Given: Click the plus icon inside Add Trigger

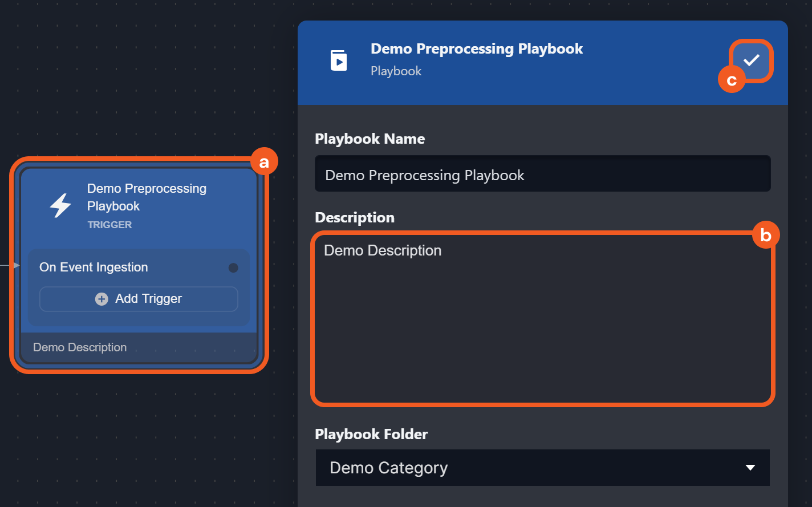Looking at the screenshot, I should click(x=101, y=299).
